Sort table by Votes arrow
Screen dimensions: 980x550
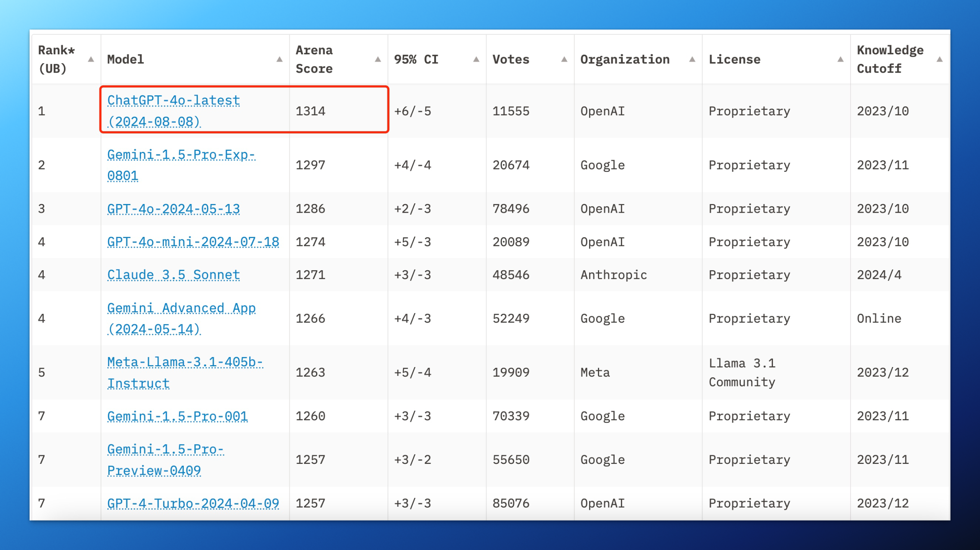pos(564,59)
